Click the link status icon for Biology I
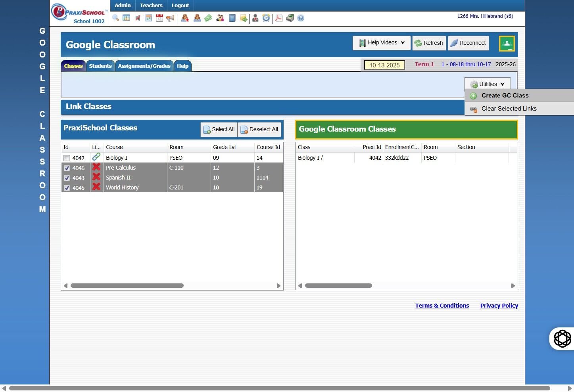The height and width of the screenshot is (392, 574). click(x=96, y=157)
